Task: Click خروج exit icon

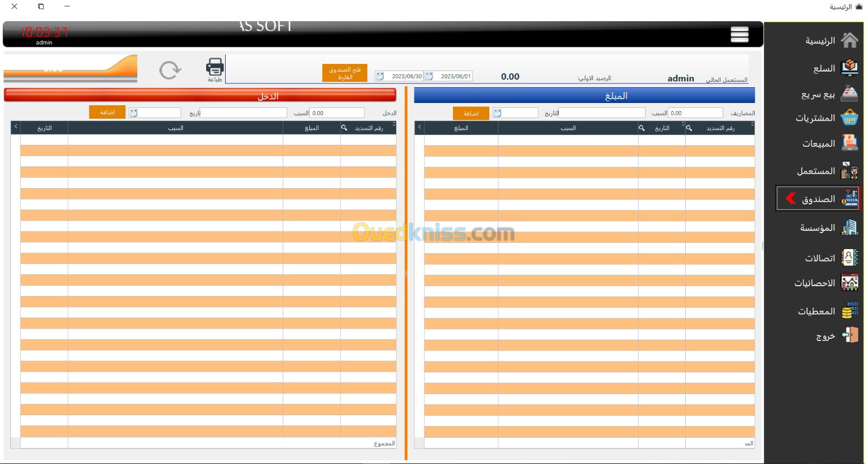Action: [x=850, y=336]
